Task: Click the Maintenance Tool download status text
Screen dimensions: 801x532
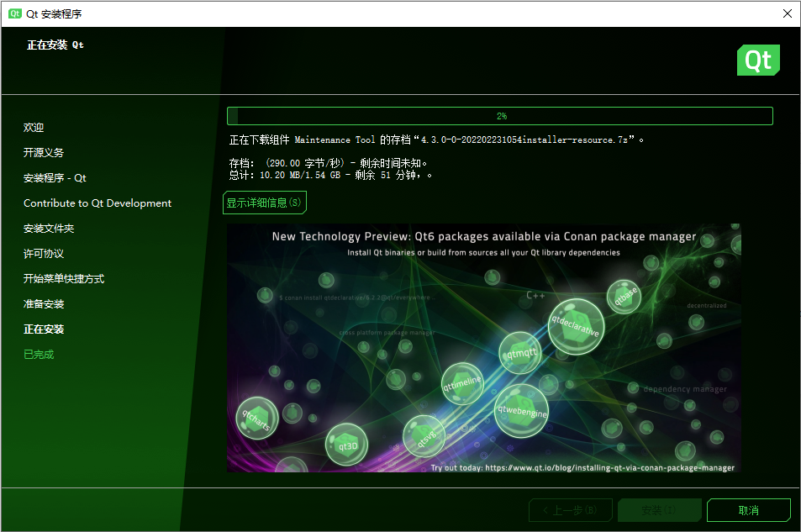Action: click(x=436, y=140)
